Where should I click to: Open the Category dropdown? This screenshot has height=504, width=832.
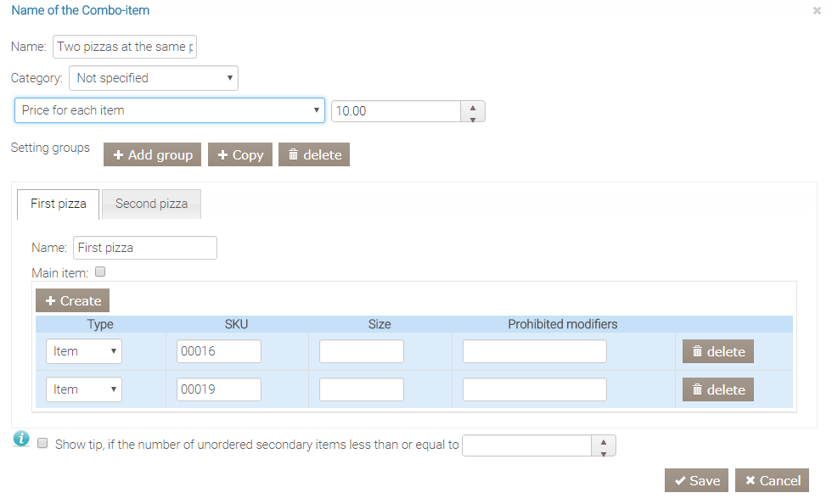point(153,78)
